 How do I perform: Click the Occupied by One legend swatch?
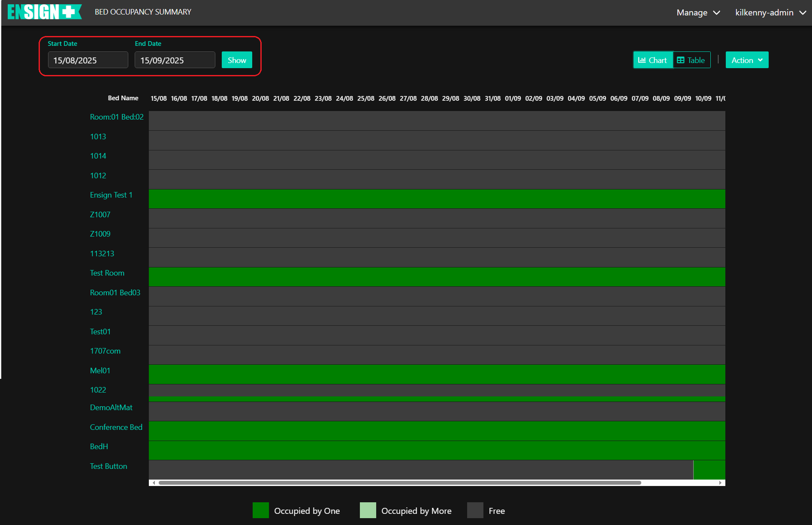point(261,510)
